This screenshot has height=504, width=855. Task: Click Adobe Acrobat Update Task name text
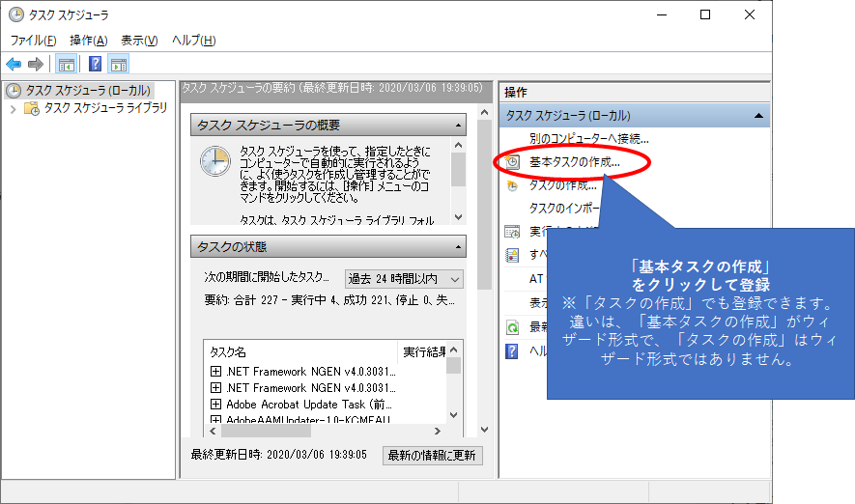click(x=309, y=405)
